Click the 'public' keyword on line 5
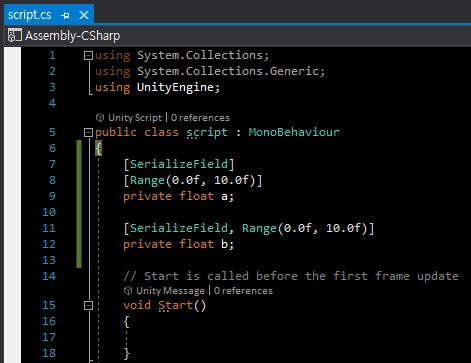Image resolution: width=471 pixels, height=363 pixels. (116, 132)
